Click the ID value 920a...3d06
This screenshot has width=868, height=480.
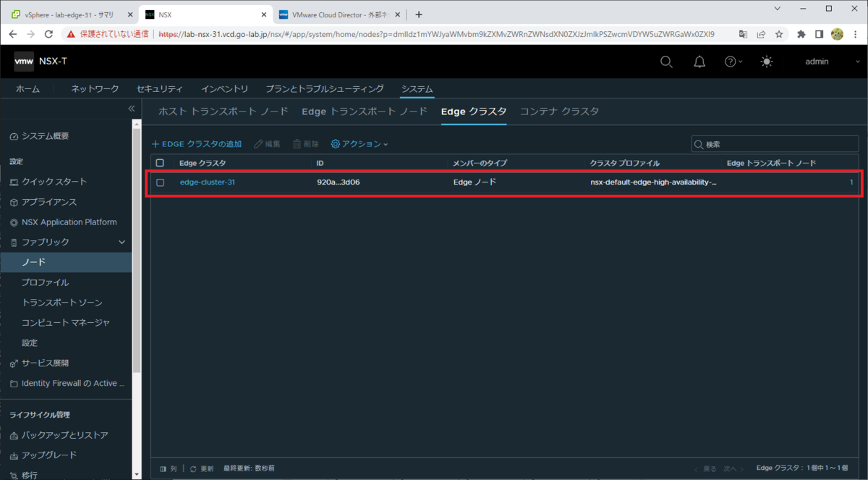[x=339, y=182]
